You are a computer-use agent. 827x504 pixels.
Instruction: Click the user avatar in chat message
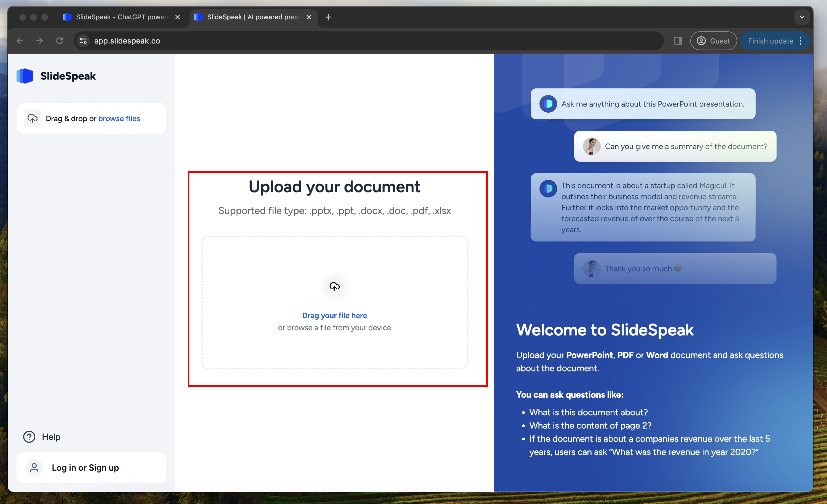(x=591, y=146)
